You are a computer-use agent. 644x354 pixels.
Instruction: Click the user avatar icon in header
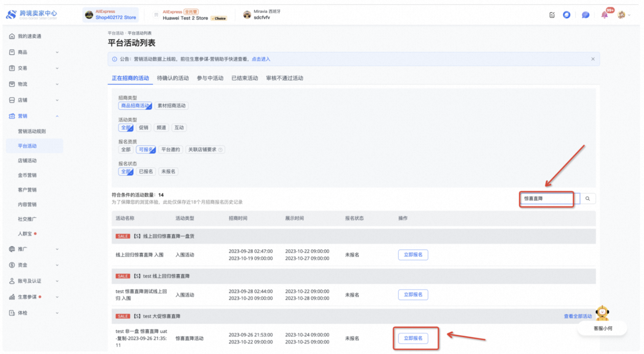[621, 15]
